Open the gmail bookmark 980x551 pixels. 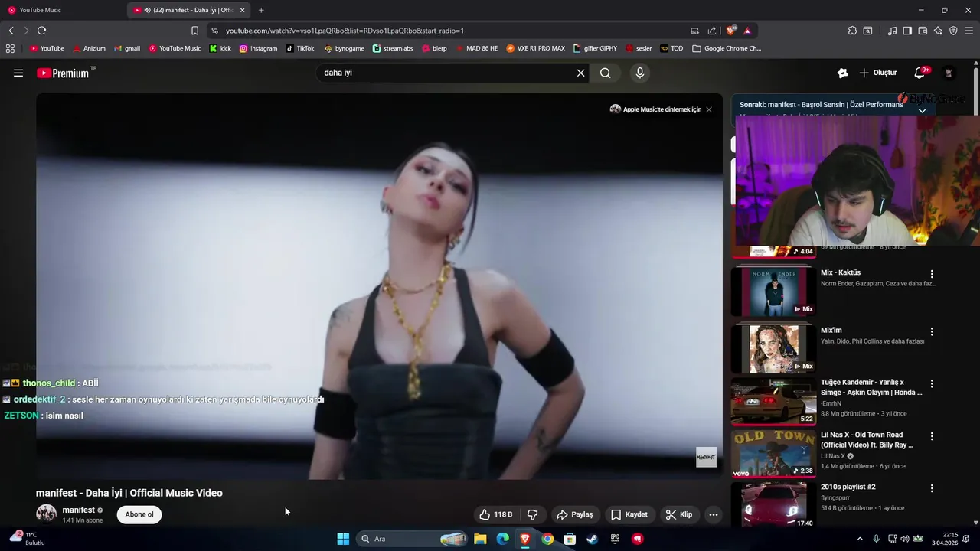[127, 48]
